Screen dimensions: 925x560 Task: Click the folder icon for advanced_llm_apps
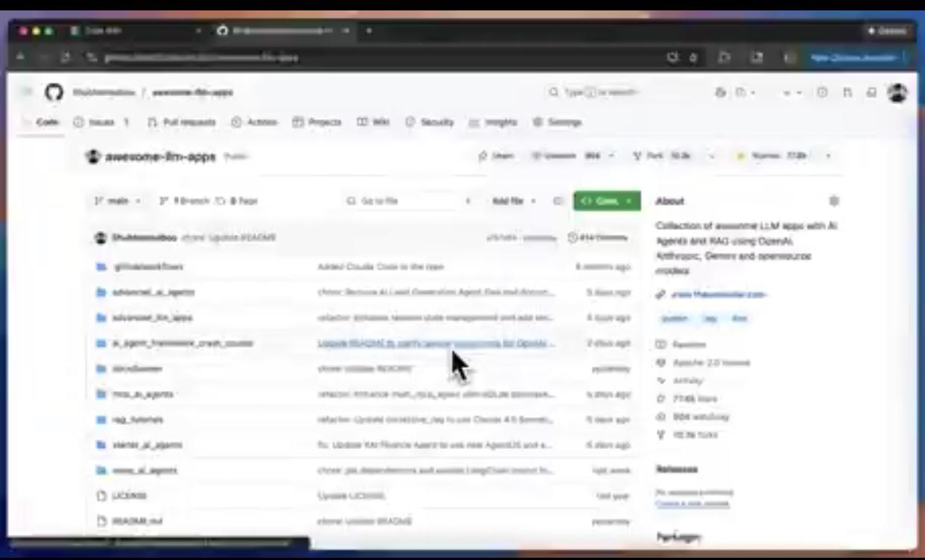pos(101,317)
